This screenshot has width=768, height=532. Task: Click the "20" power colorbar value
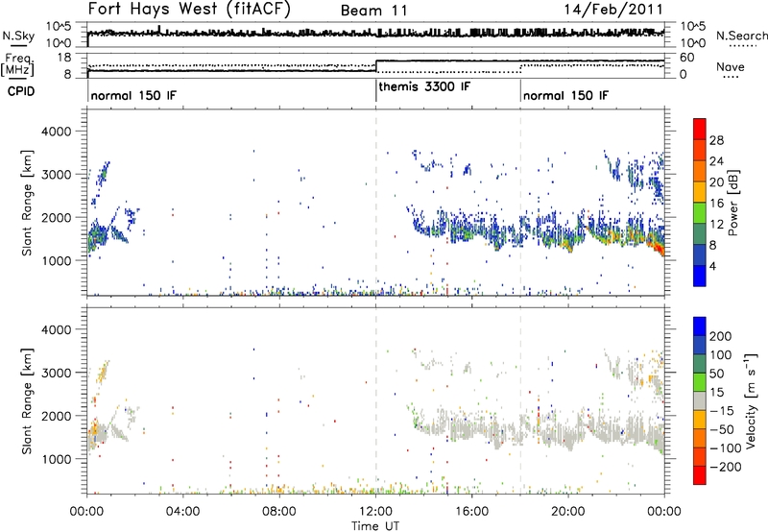coord(716,182)
